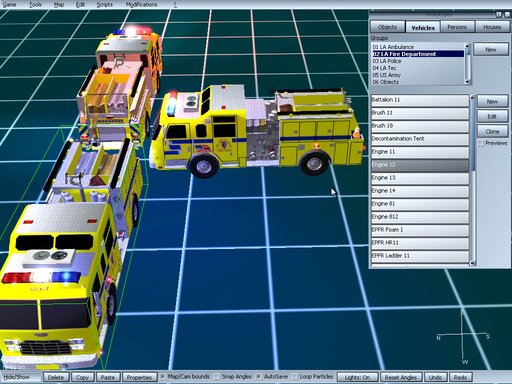This screenshot has height=384, width=512.
Task: Click down arrow of Groups list scrollbar
Action: [x=467, y=81]
